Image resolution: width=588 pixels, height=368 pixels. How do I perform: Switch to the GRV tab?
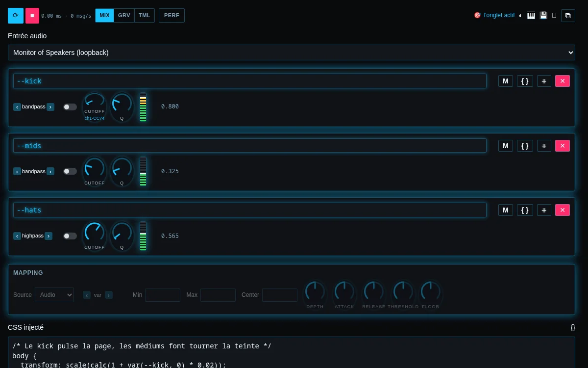click(124, 15)
